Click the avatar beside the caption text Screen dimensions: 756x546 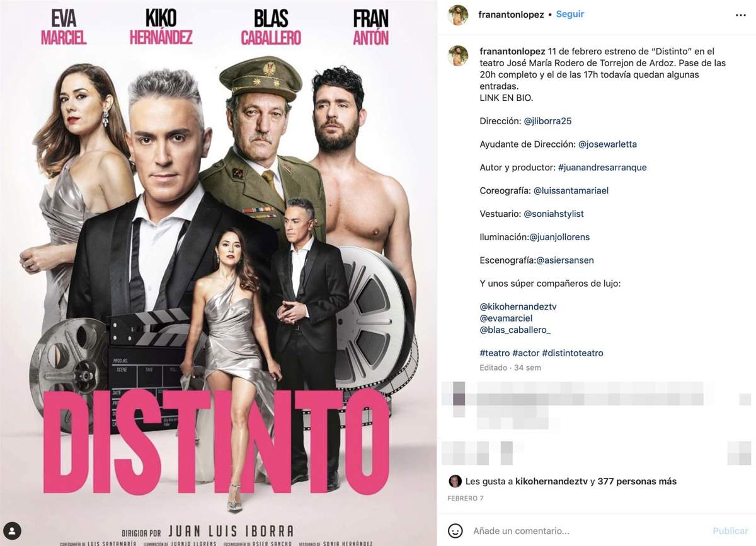tap(458, 55)
